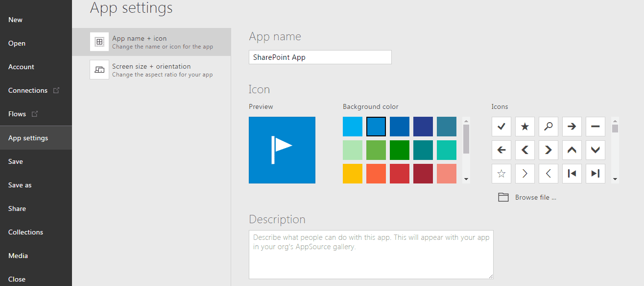The image size is (644, 286).
Task: Click Save as in the sidebar
Action: [x=20, y=185]
